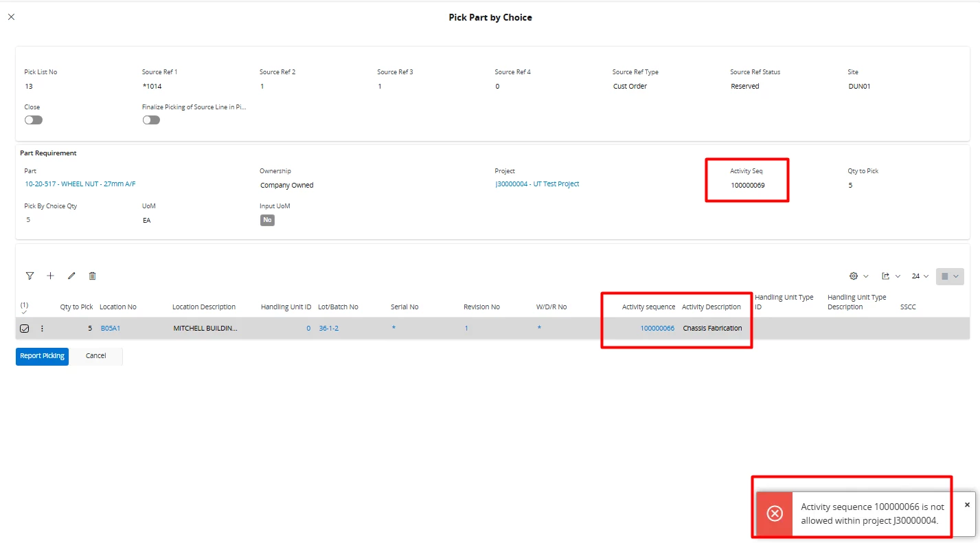
Task: Click the Reserved status value
Action: click(x=744, y=87)
